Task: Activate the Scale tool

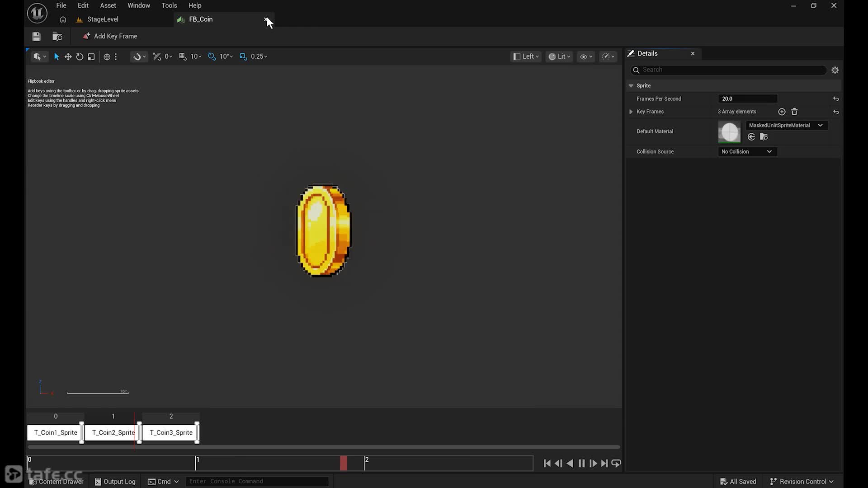Action: [91, 56]
